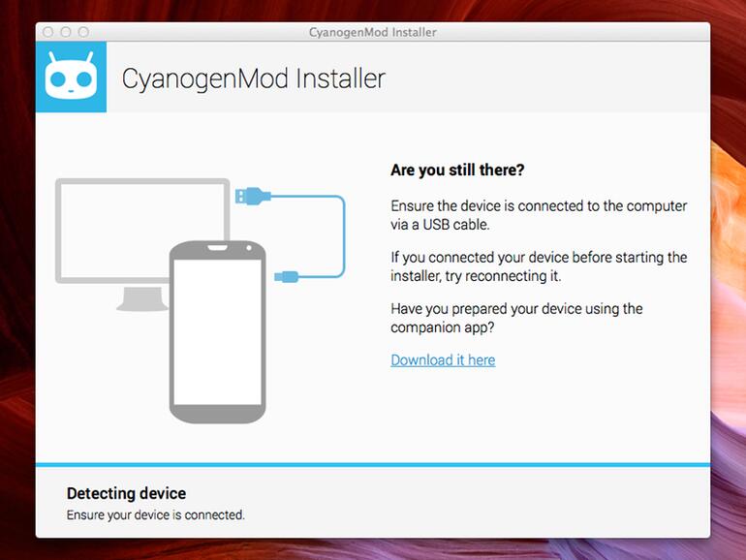Close the CyanogenMod Installer window

[x=48, y=32]
